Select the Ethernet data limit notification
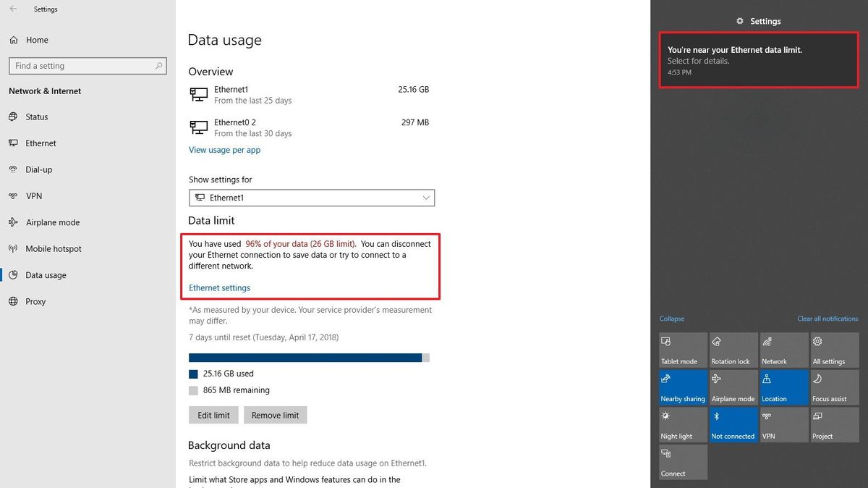Image resolution: width=868 pixels, height=488 pixels. pyautogui.click(x=758, y=59)
